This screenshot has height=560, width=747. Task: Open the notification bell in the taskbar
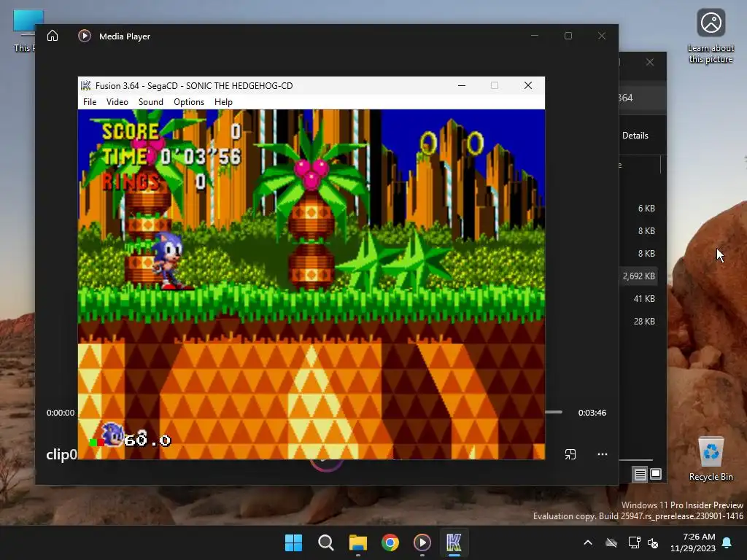click(727, 542)
